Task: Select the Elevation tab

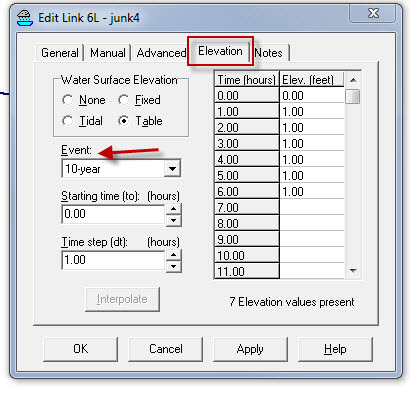Action: click(220, 51)
